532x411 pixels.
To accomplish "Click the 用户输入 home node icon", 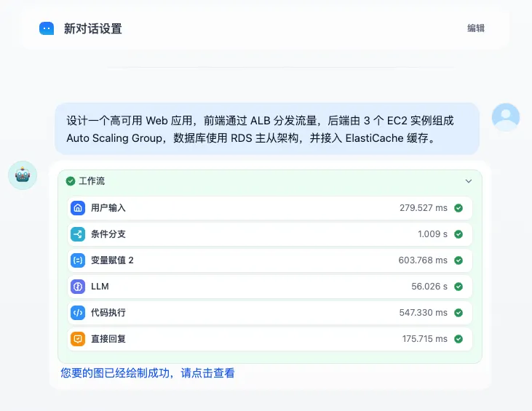I will pyautogui.click(x=78, y=208).
